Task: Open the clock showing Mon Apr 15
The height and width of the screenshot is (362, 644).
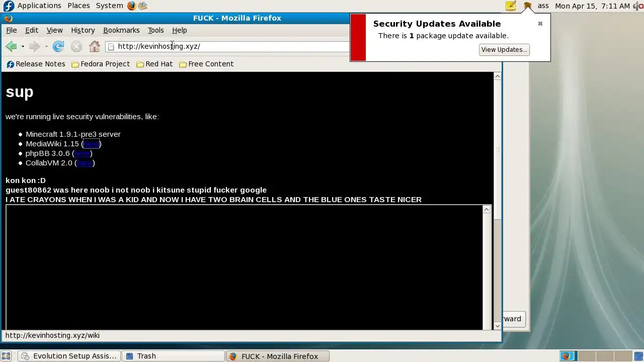Action: click(x=592, y=6)
